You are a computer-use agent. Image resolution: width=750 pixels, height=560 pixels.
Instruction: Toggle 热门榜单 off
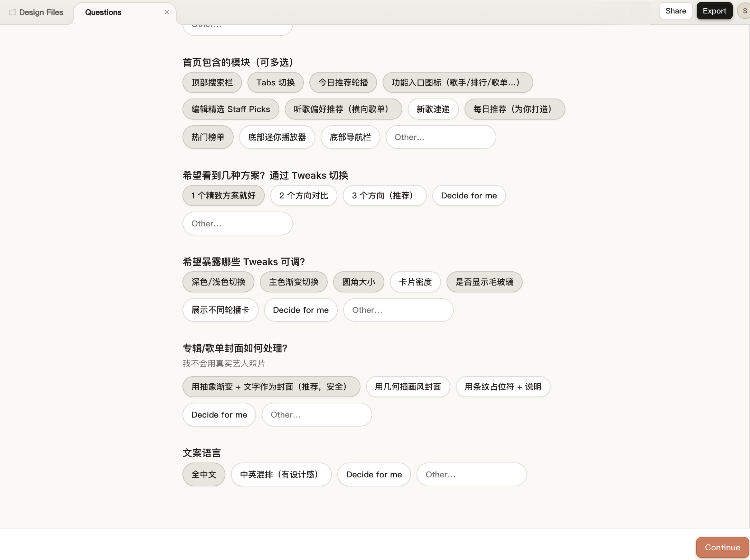pos(207,137)
